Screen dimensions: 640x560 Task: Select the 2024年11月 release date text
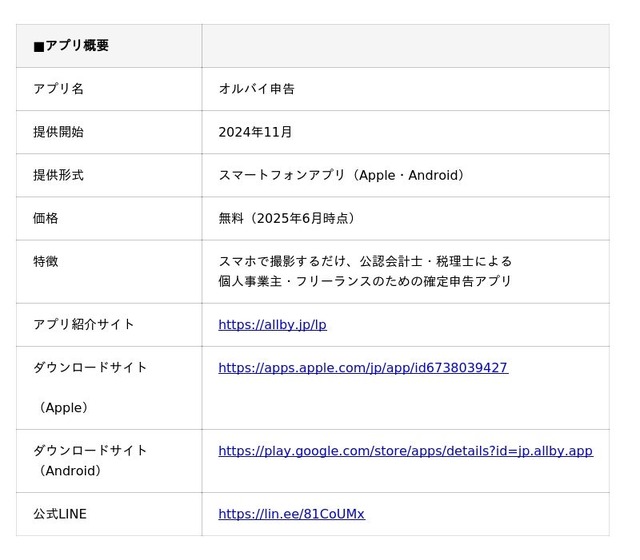[255, 132]
